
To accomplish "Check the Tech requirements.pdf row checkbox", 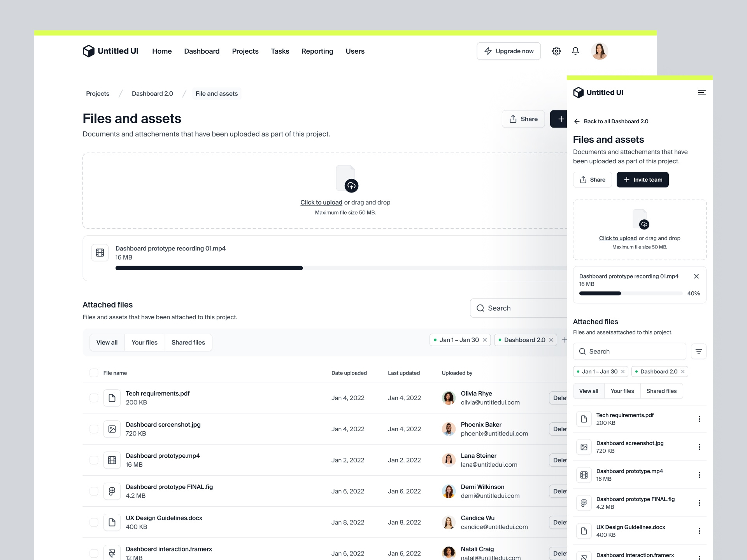I will click(x=94, y=398).
